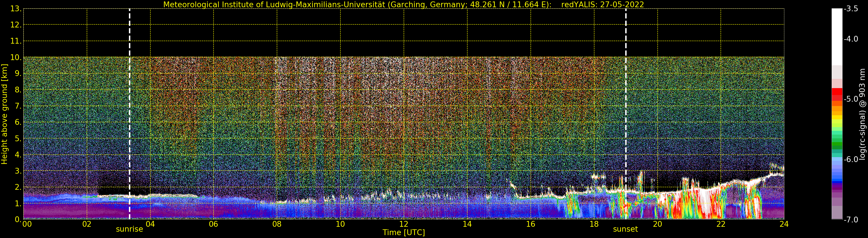868x238 pixels.
Task: Click colorbar tick label '-3.5'
Action: (x=851, y=9)
